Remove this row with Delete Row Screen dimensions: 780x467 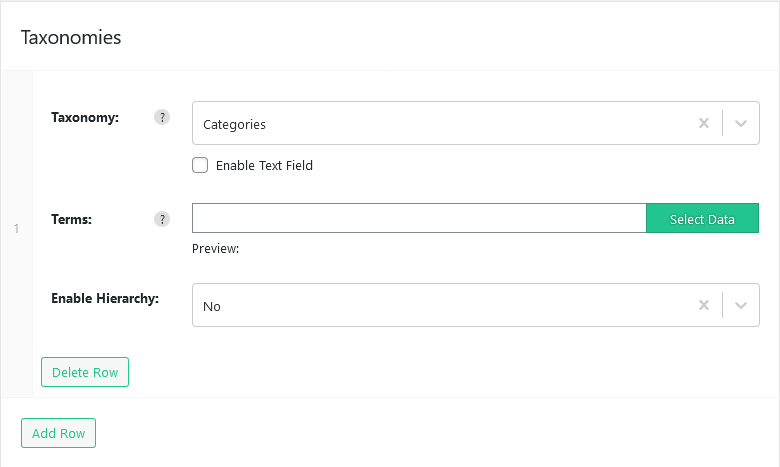85,372
